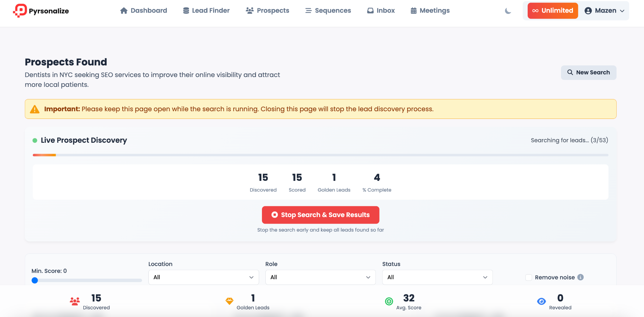This screenshot has height=317, width=644.
Task: Navigate to Sequences in the navbar
Action: tap(328, 11)
